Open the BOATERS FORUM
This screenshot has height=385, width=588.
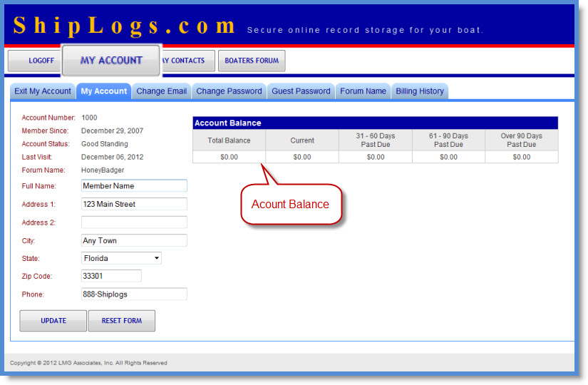tap(252, 61)
